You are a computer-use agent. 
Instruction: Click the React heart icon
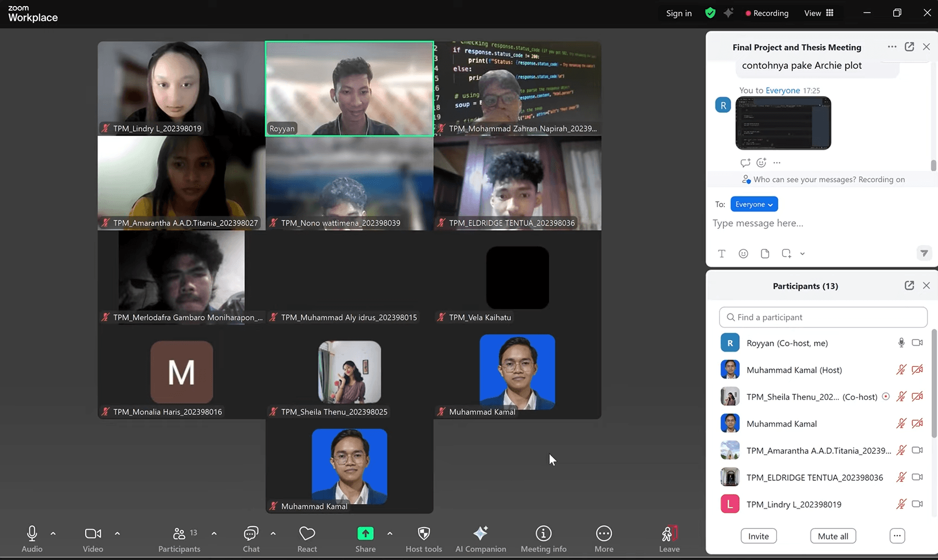[x=307, y=539]
